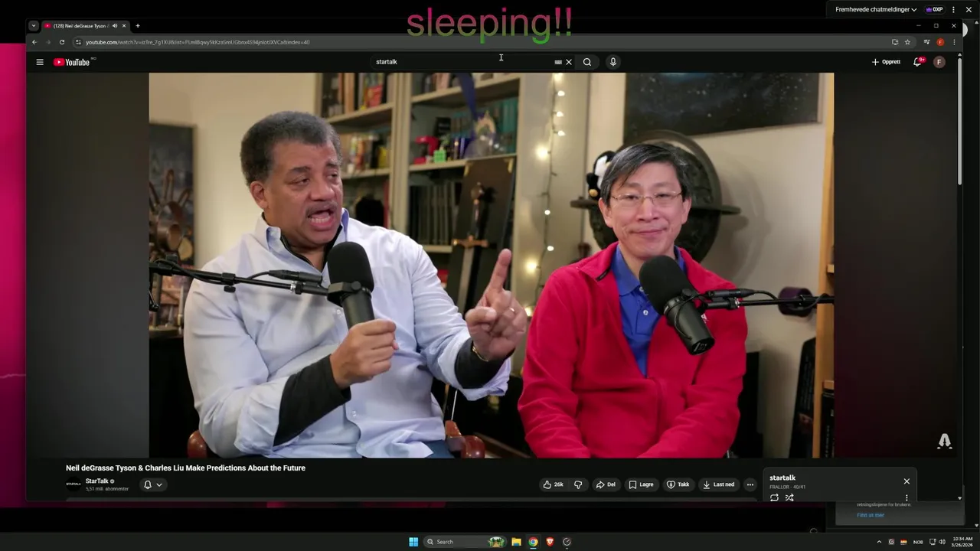Open more actions three dots beside Last ned
The height and width of the screenshot is (551, 980).
750,484
